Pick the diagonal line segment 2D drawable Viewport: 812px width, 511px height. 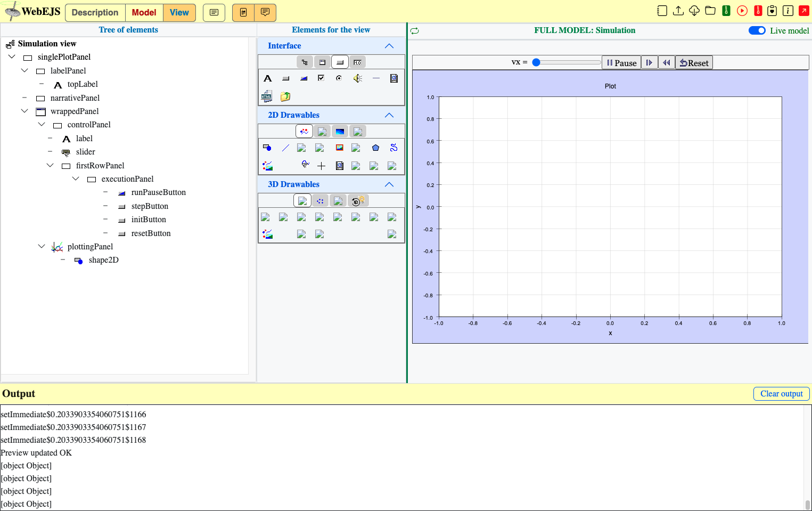pos(285,148)
